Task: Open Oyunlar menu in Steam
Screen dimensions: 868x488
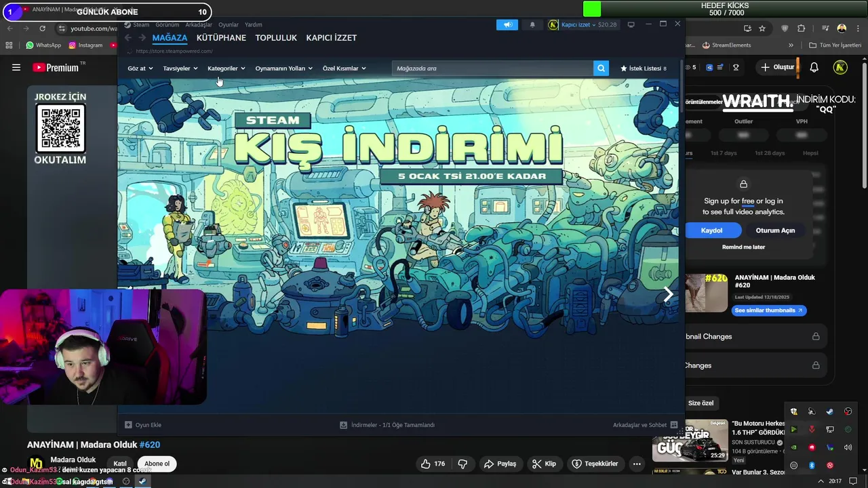Action: (229, 24)
